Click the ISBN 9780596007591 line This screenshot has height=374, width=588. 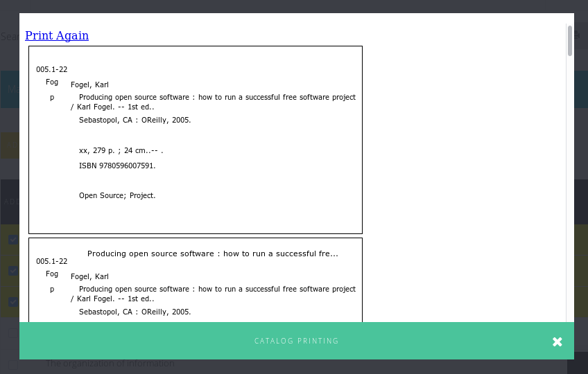[x=117, y=166]
